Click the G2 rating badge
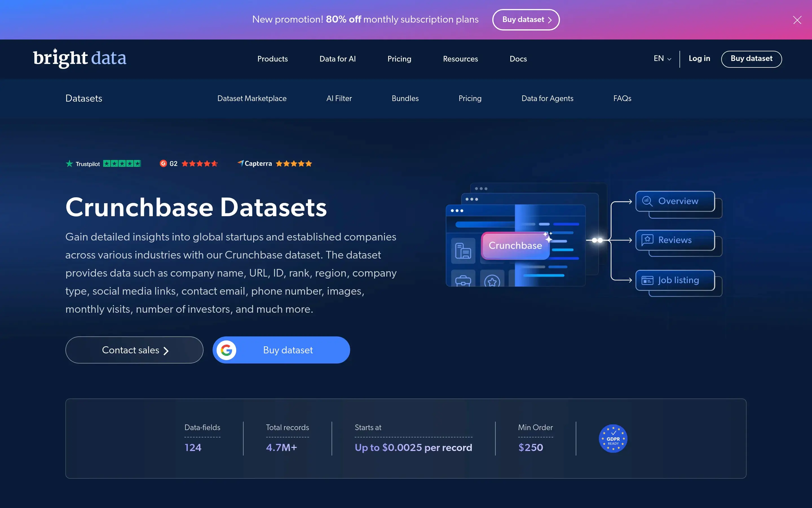The width and height of the screenshot is (812, 508). click(x=189, y=164)
